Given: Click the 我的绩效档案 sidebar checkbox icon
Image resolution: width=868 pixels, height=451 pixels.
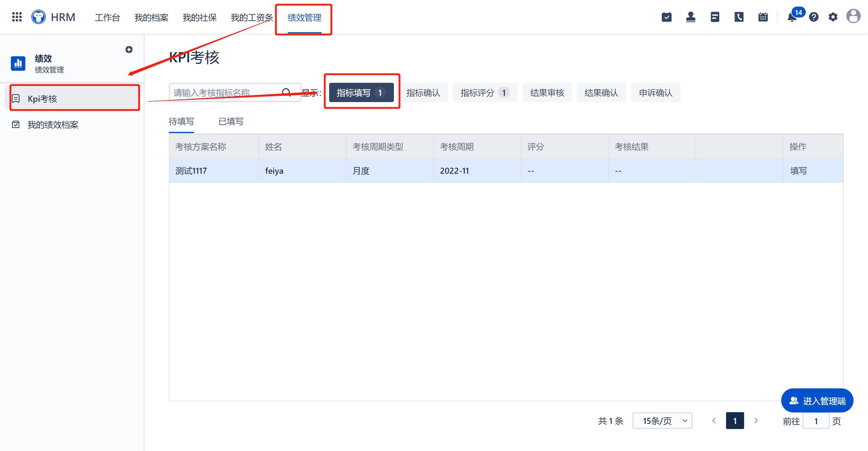Looking at the screenshot, I should point(16,125).
